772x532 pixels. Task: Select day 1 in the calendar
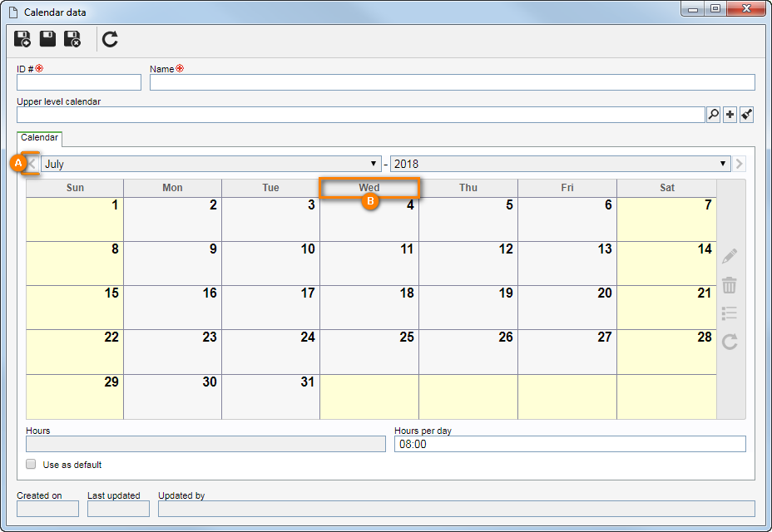coord(75,219)
